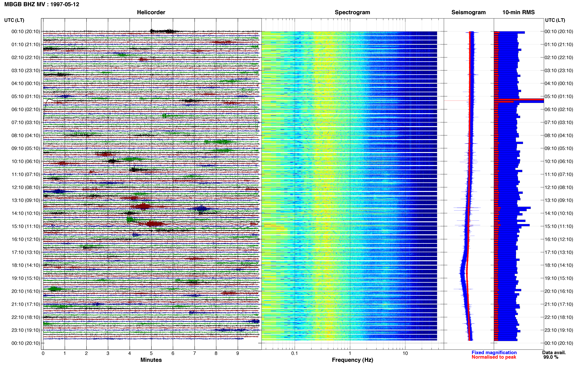The height and width of the screenshot is (368, 588).
Task: Click left time label 22:10 (18:10)
Action: coord(26,317)
